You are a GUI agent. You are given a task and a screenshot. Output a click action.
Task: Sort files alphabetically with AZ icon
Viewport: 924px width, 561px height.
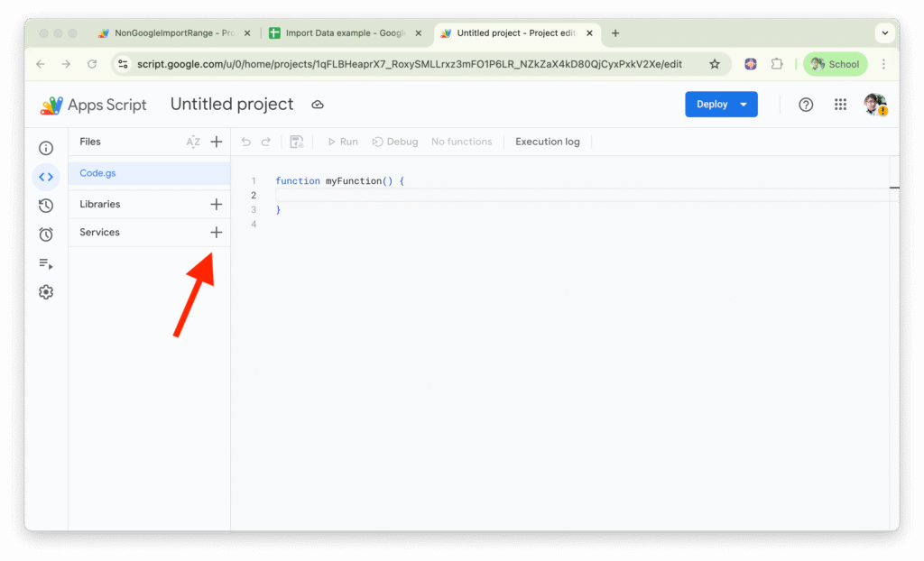coord(192,142)
